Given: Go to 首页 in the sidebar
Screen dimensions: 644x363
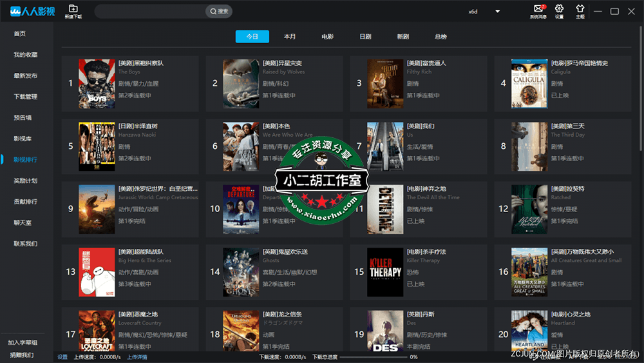Looking at the screenshot, I should tap(20, 34).
